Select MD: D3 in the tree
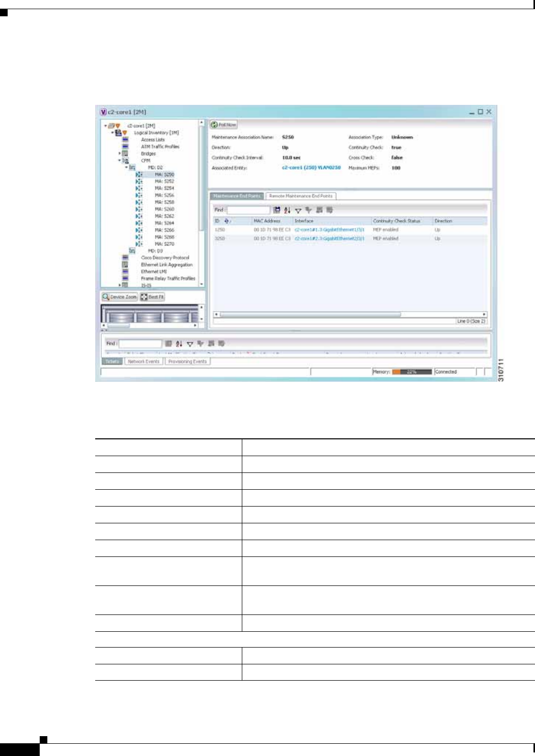Viewport: 535px width, 756px height. click(x=155, y=251)
